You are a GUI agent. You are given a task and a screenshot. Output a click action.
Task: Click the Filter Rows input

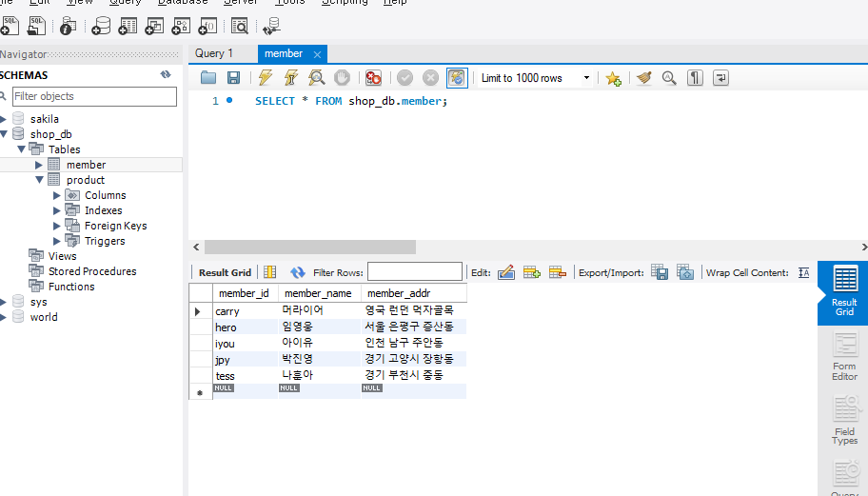pos(415,272)
